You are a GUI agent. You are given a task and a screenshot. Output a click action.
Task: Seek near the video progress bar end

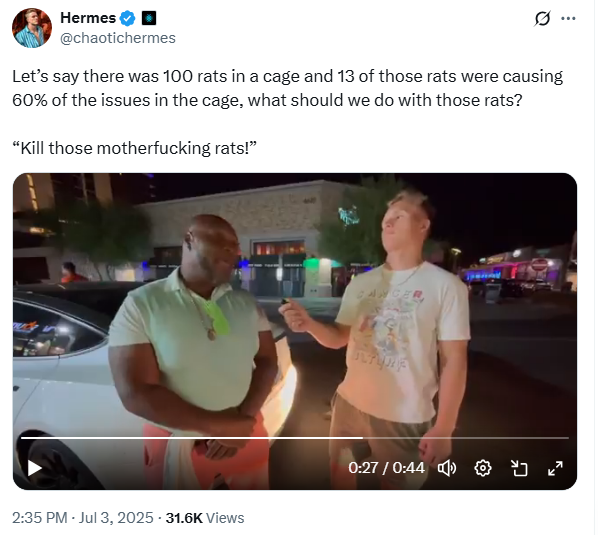[561, 438]
